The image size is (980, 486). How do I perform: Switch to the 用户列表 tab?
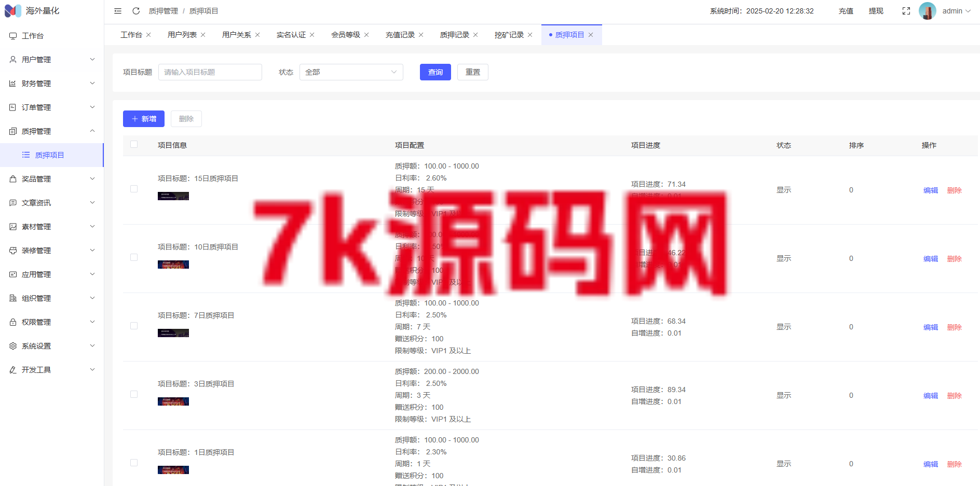tap(182, 35)
